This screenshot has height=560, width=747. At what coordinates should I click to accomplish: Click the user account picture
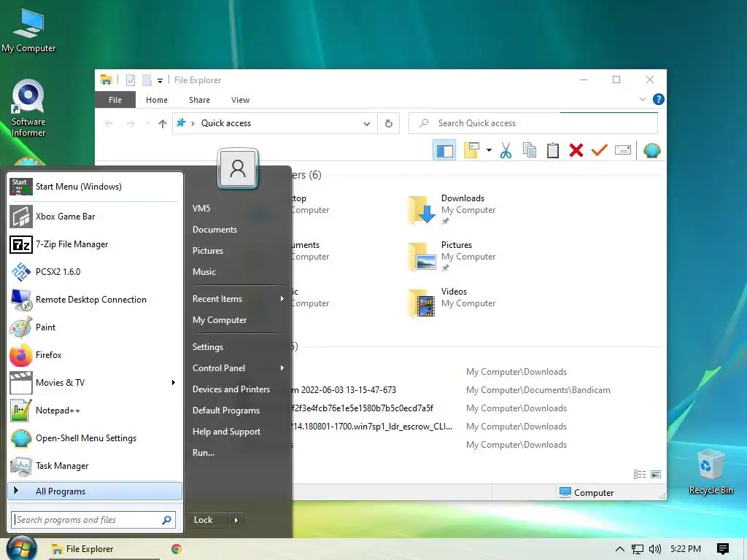tap(238, 168)
